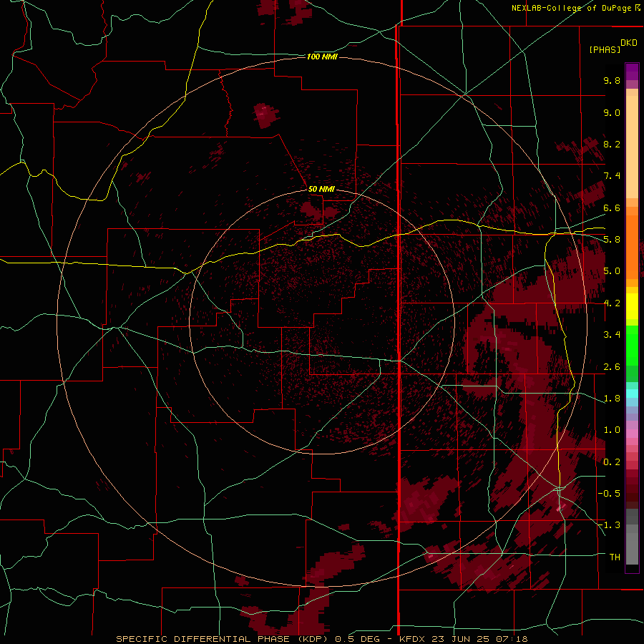Click the 6.6 scale value
644x644 pixels.
612,208
